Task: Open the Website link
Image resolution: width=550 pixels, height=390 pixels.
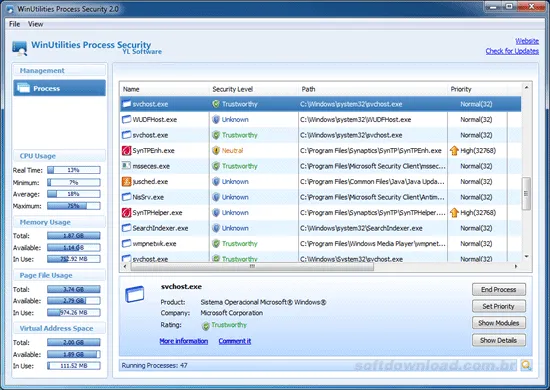Action: tap(527, 41)
